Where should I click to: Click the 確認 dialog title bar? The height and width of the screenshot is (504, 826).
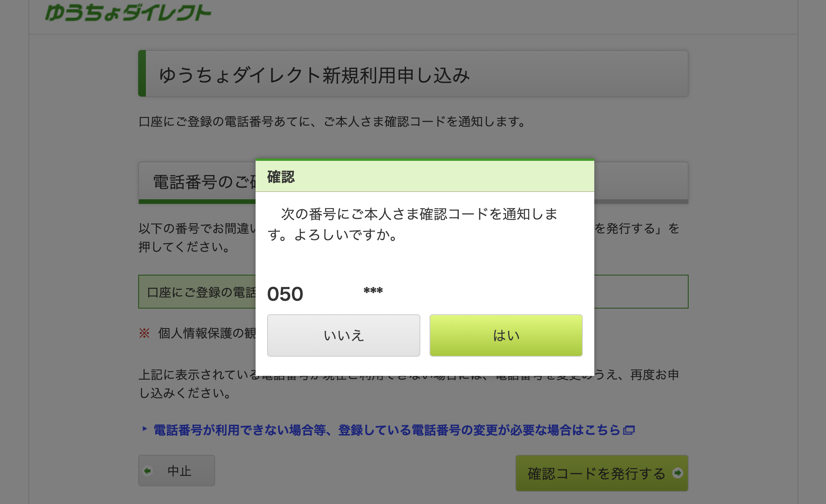click(x=424, y=177)
